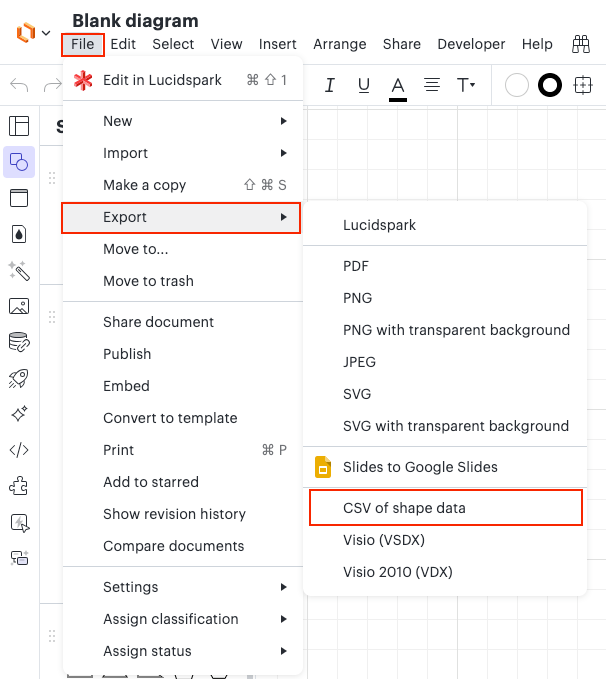Choose Compare documents
606x679 pixels.
(x=182, y=547)
